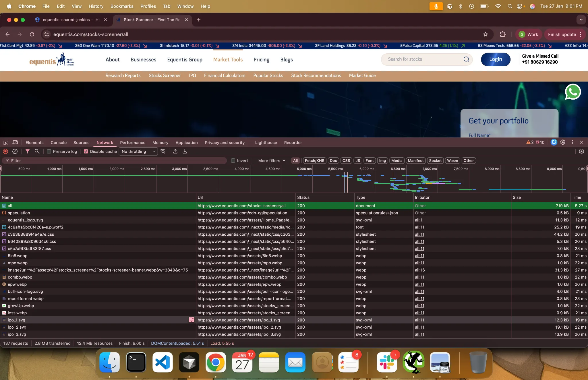Image resolution: width=588 pixels, height=380 pixels.
Task: Import HAR file upload icon
Action: pos(175,151)
